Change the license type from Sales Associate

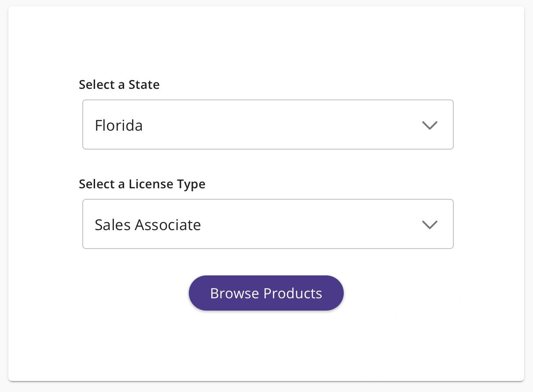pos(268,224)
